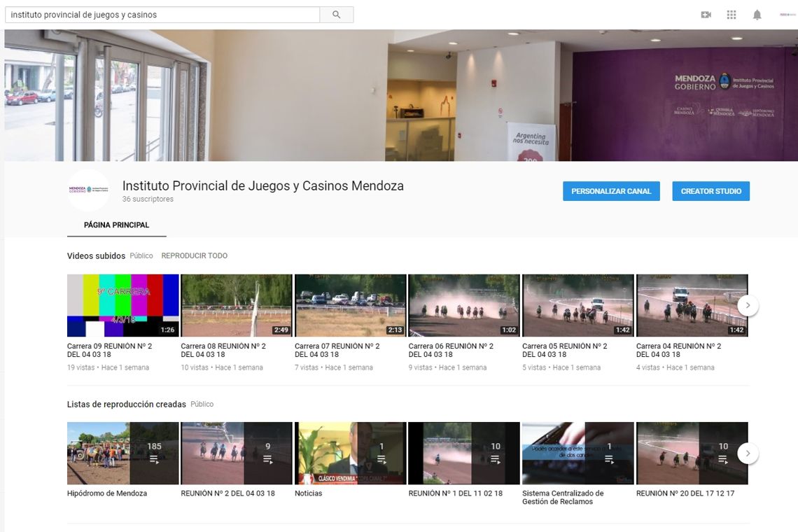
Task: Open Hipódromo de Mendoza playlist thumbnail
Action: [123, 453]
